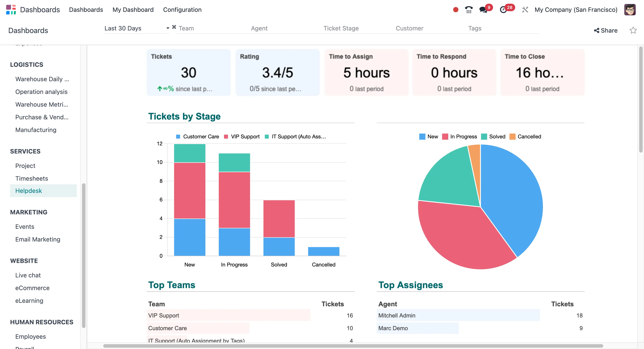Open the Dashboards top menu item
Viewport: 644px width, 349px height.
86,10
